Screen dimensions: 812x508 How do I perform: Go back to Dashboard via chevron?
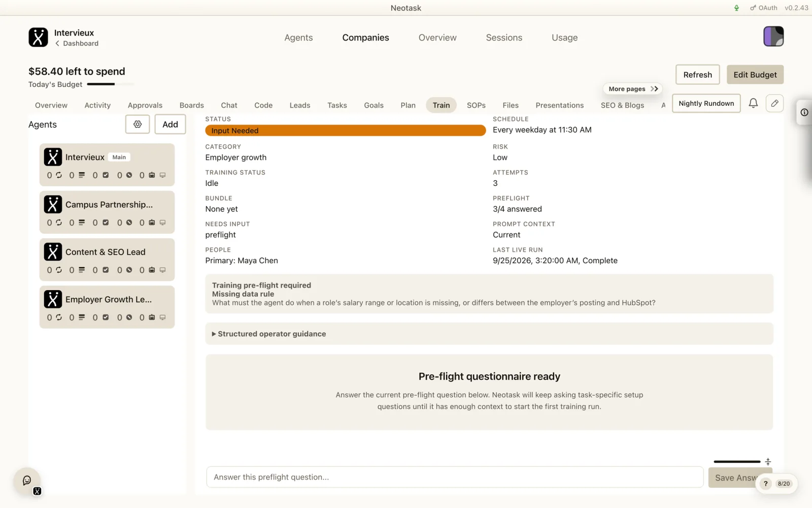57,43
